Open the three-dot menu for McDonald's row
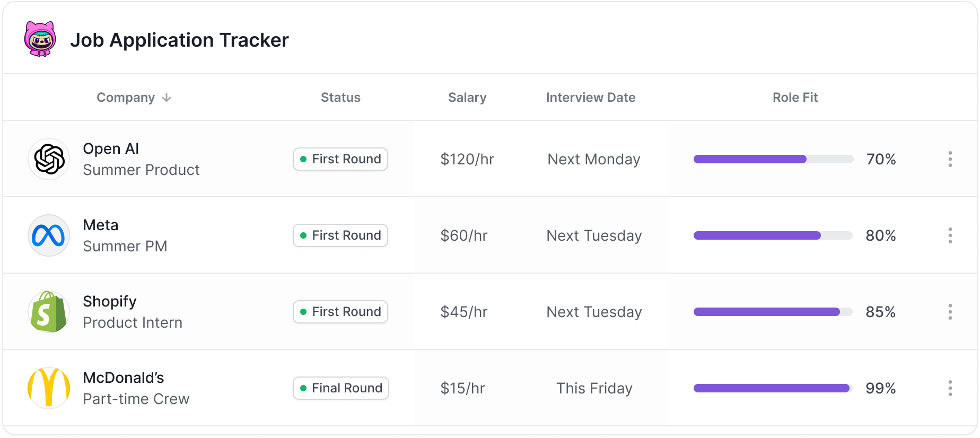 click(x=950, y=388)
